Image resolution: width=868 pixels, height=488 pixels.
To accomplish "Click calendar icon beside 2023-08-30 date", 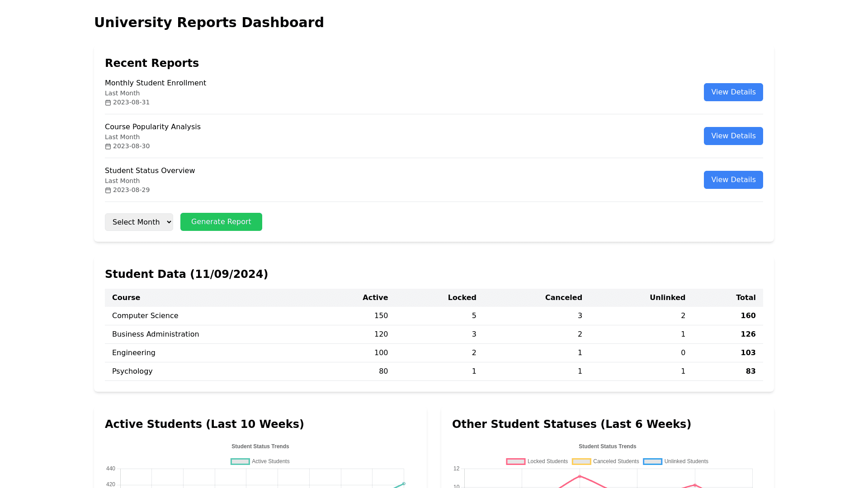I will tap(108, 146).
